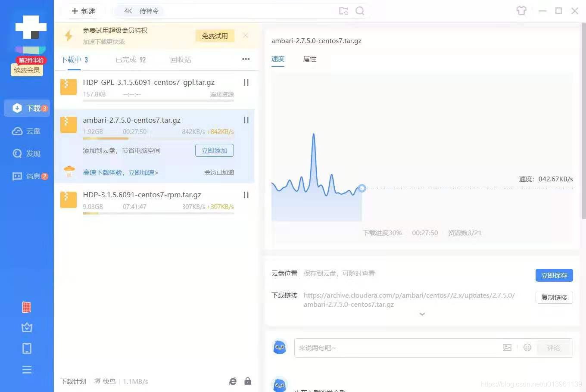Click the 立即保存 button

pyautogui.click(x=554, y=275)
